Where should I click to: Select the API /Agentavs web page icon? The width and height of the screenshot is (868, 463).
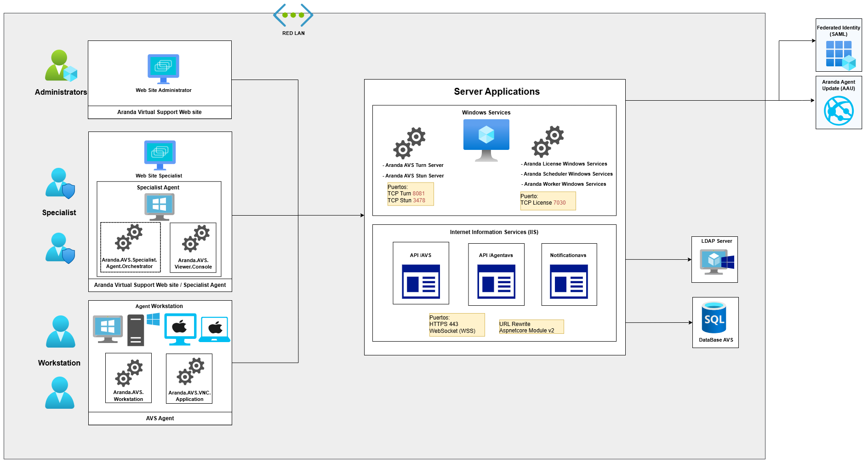point(497,281)
